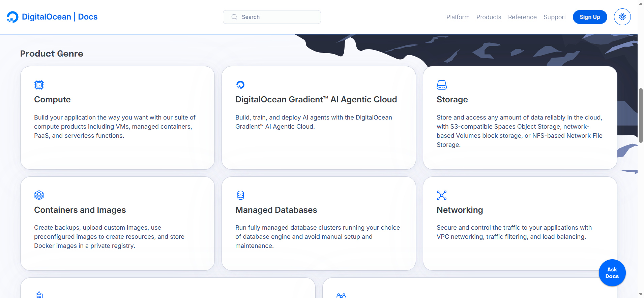The width and height of the screenshot is (644, 298).
Task: Open the Reference menu
Action: coord(522,17)
